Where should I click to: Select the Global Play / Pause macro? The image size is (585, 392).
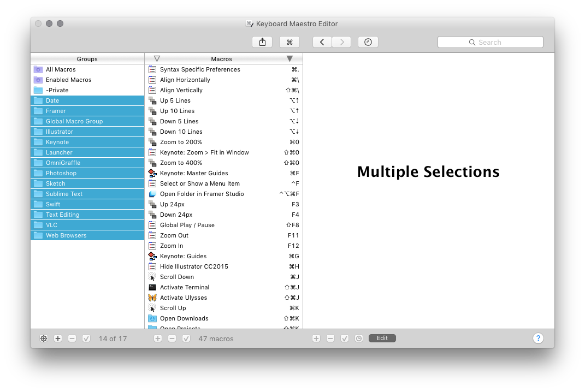pyautogui.click(x=224, y=225)
